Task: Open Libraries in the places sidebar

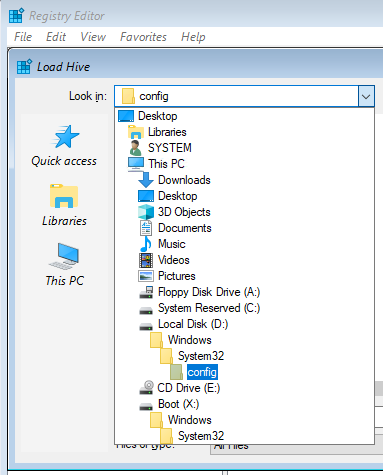Action: (64, 205)
